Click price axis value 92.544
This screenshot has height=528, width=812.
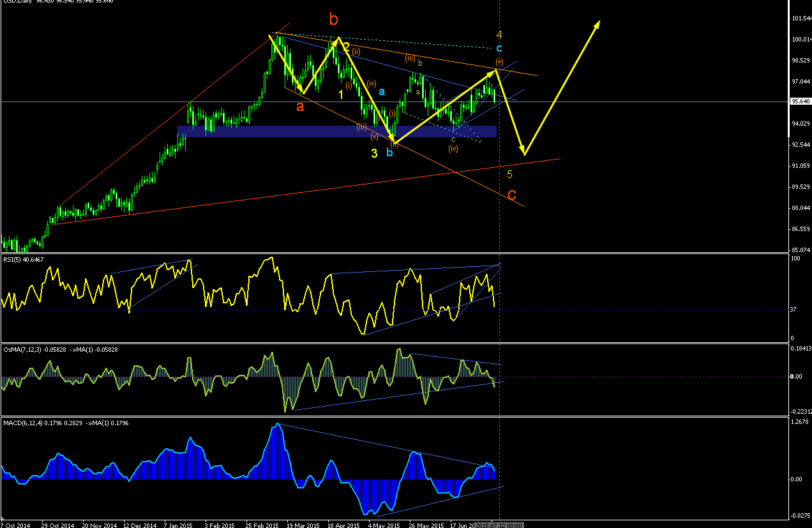[x=801, y=145]
